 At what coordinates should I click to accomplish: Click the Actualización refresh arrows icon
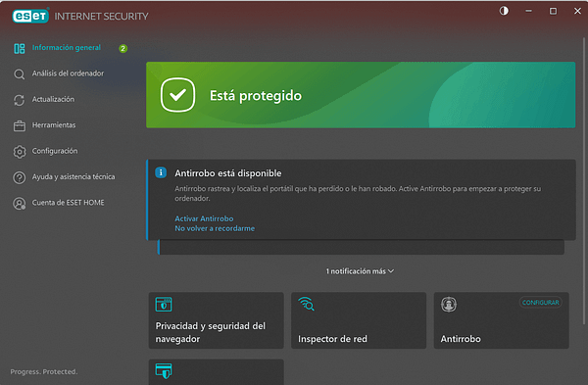(x=20, y=100)
